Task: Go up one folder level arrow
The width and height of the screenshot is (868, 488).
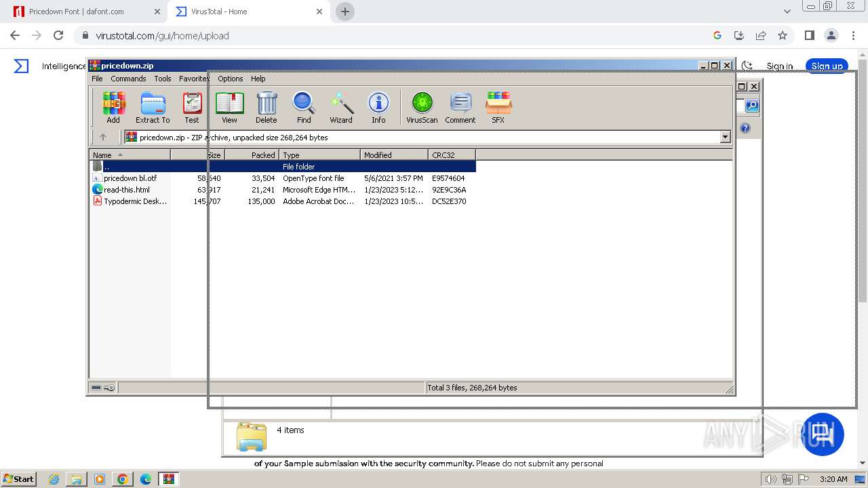Action: [103, 137]
